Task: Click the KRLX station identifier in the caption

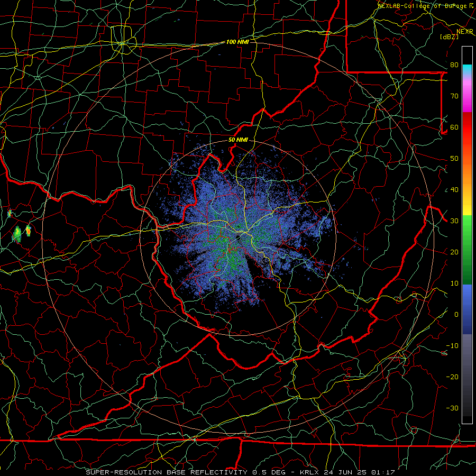Action: coord(310,472)
